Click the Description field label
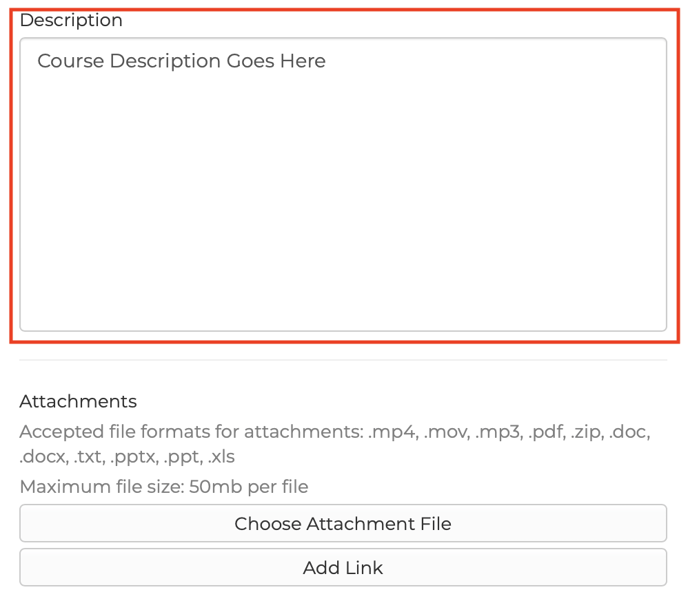Screen dimensions: 688x614 71,20
